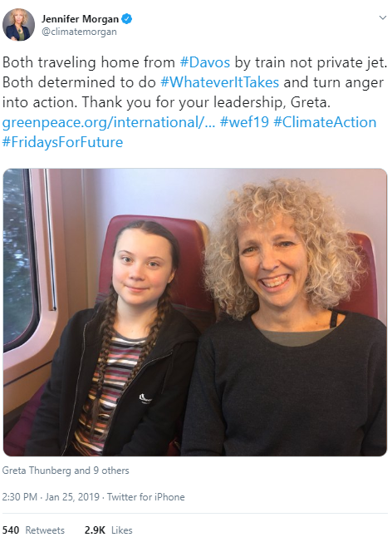
Task: Enlarge the train photo in tweet
Action: 195,313
